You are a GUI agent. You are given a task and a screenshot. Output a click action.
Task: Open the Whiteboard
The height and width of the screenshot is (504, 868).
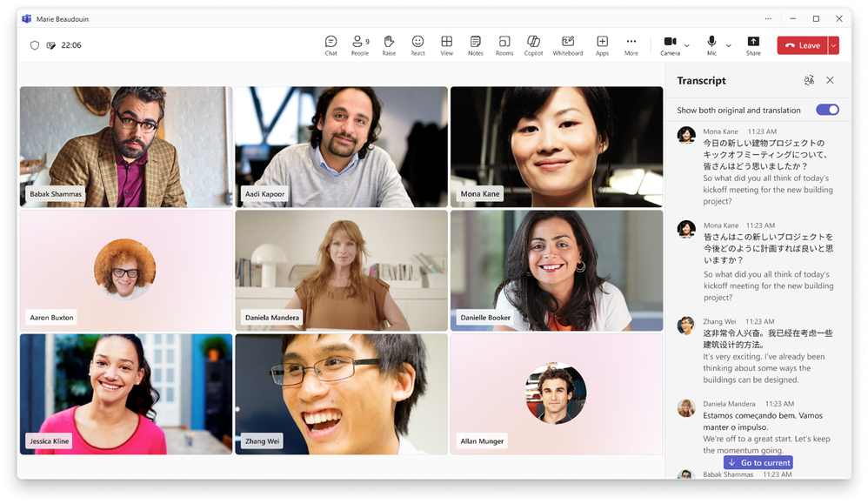point(567,45)
